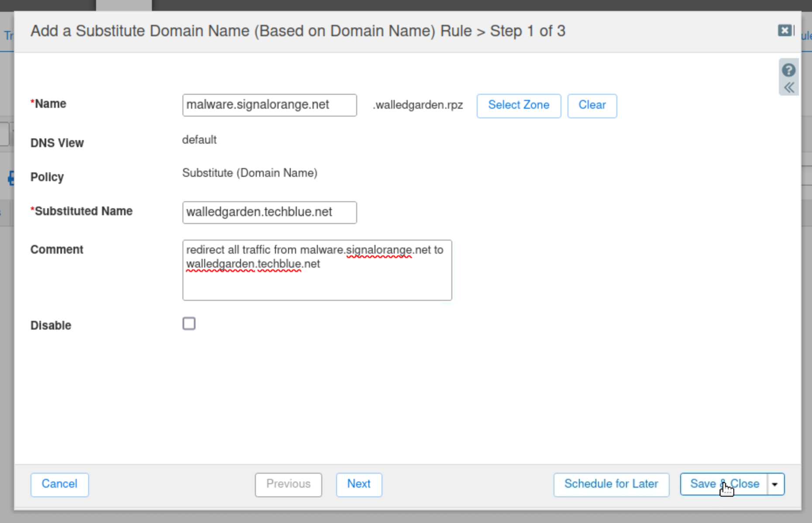The height and width of the screenshot is (523, 812).
Task: Click the dialog title showing Step 1 of 3
Action: (298, 31)
